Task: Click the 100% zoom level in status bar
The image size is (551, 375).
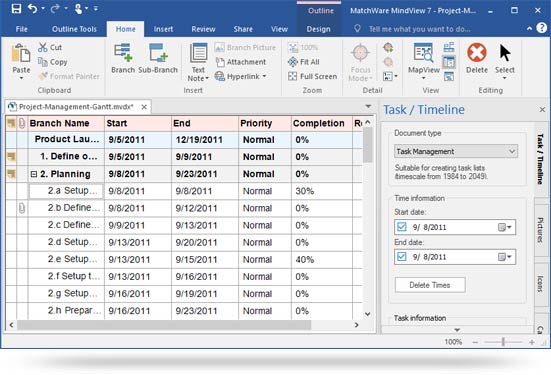Action: pyautogui.click(x=453, y=342)
